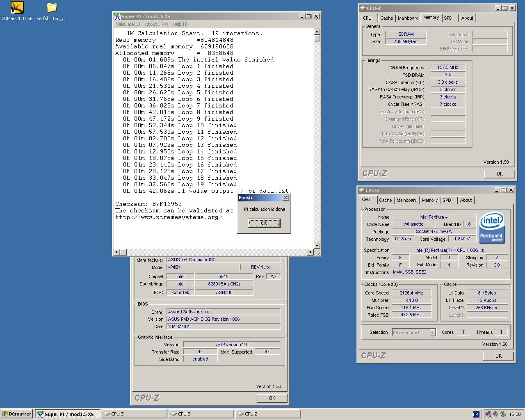
Task: Open the About...(A) menu in Super PI
Action: tap(156, 24)
